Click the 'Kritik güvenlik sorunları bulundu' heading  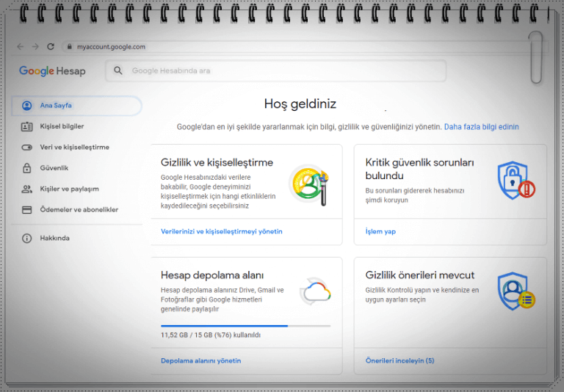(x=420, y=169)
